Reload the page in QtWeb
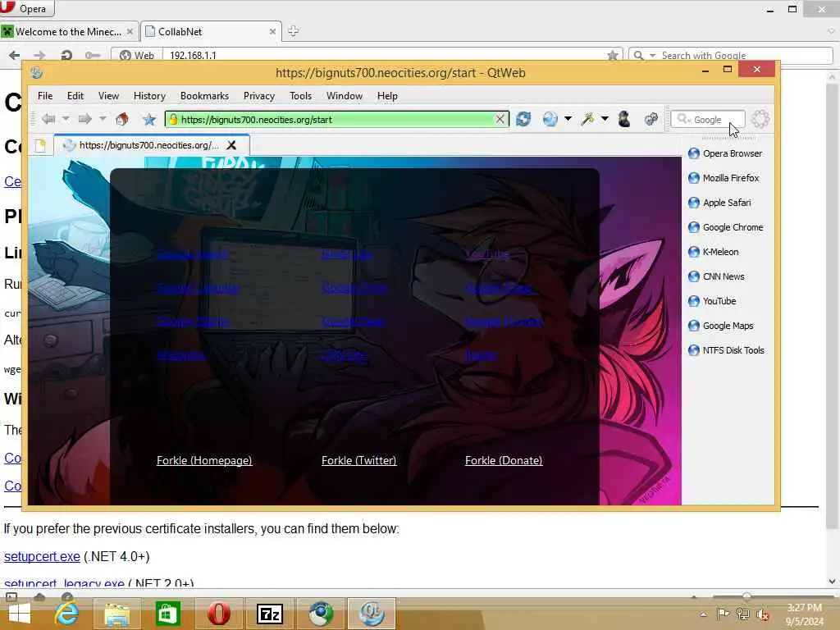The image size is (840, 630). tap(523, 119)
